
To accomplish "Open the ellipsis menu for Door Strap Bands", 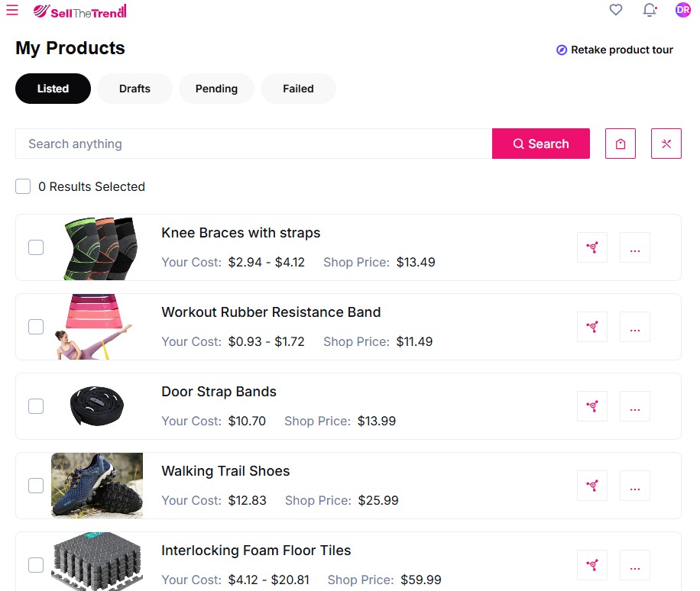I will click(x=635, y=406).
